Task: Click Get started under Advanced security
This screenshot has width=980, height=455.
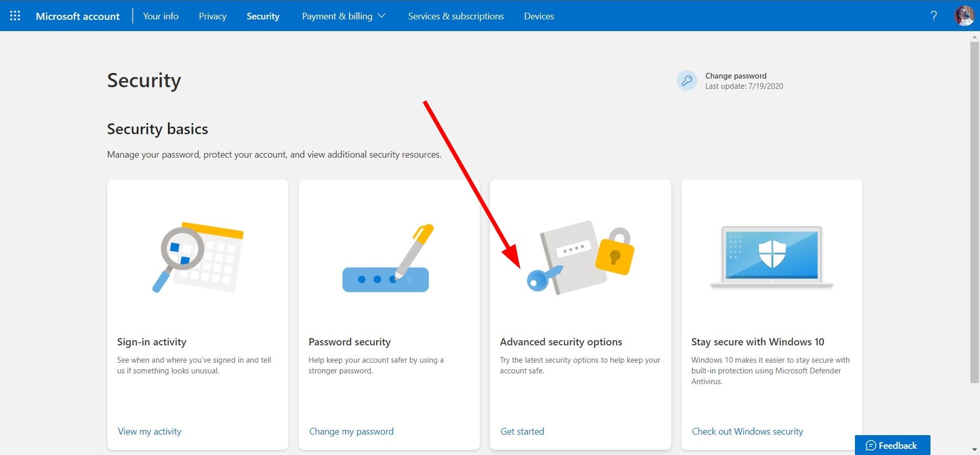Action: (x=522, y=432)
